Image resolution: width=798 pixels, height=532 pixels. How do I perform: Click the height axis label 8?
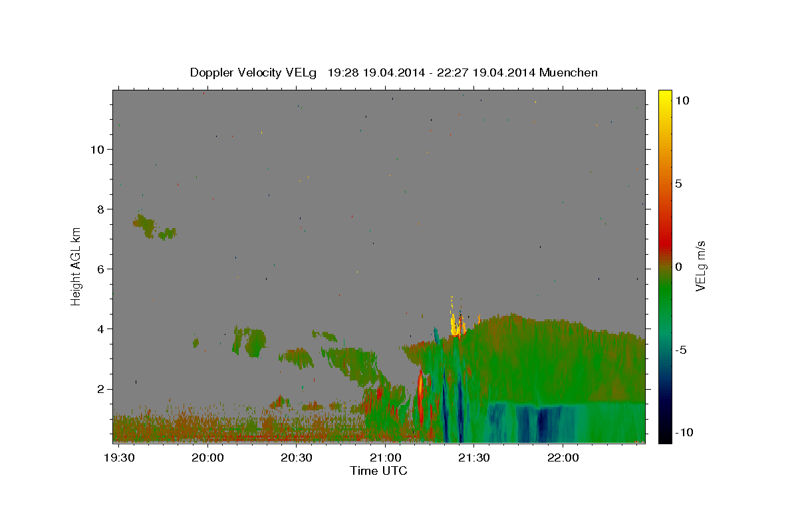pos(102,209)
